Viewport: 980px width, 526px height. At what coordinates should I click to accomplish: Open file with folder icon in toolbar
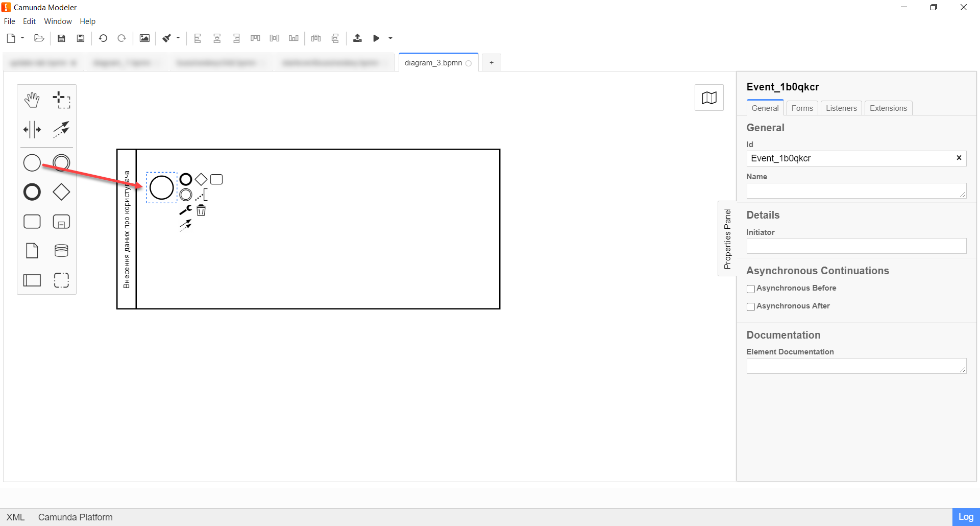[39, 38]
